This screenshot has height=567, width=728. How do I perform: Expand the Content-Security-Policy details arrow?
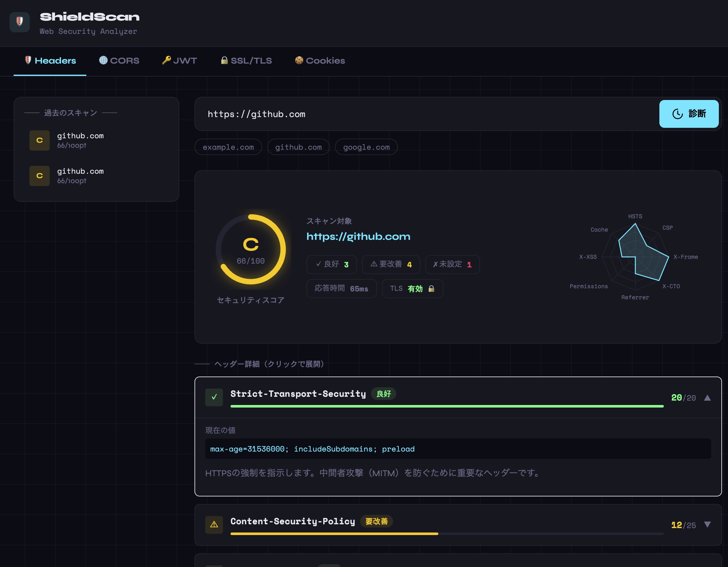coord(707,525)
